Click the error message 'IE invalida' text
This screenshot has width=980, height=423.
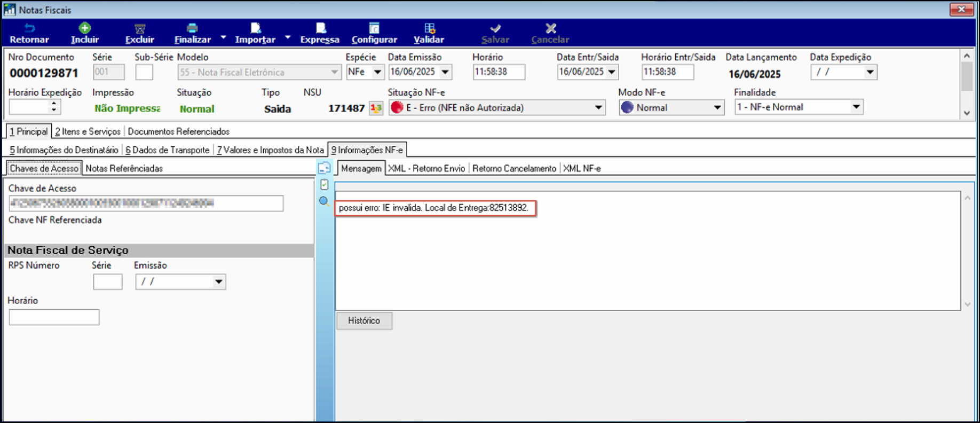tap(433, 208)
